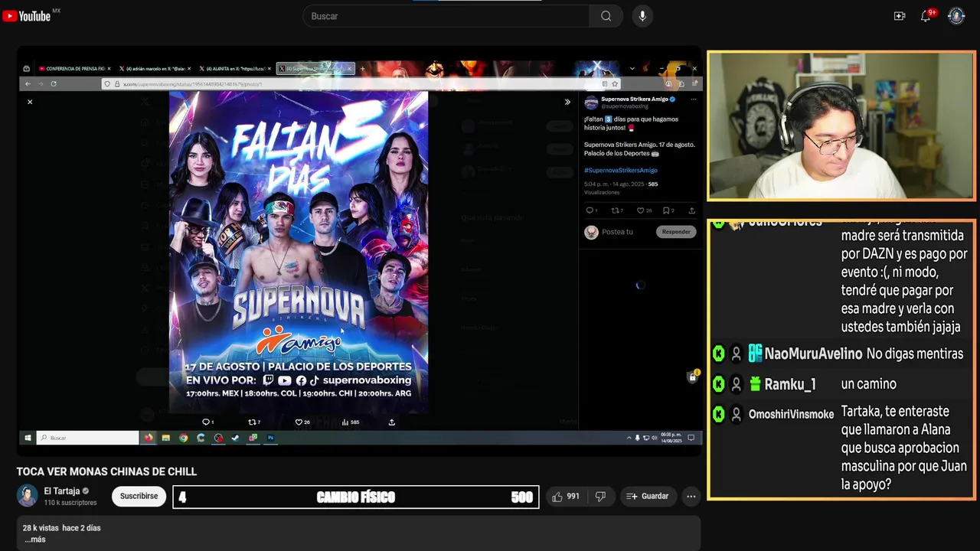Start voice search with the microphone
This screenshot has width=980, height=551.
pyautogui.click(x=642, y=16)
